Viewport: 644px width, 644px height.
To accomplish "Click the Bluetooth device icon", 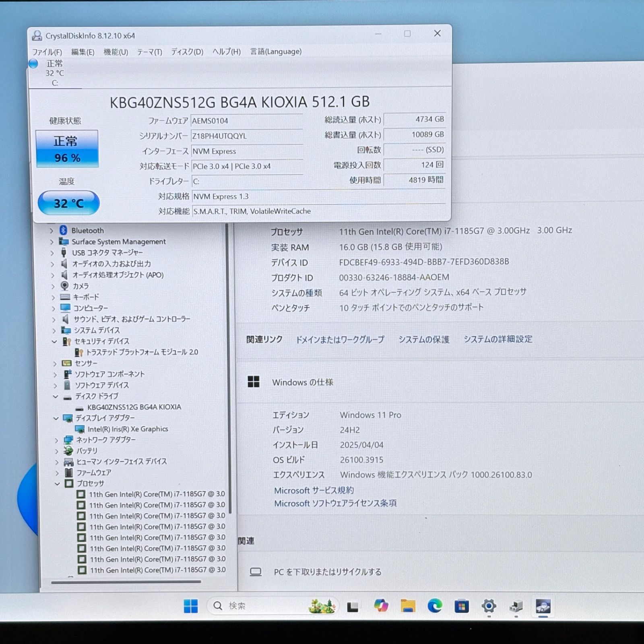I will [63, 230].
